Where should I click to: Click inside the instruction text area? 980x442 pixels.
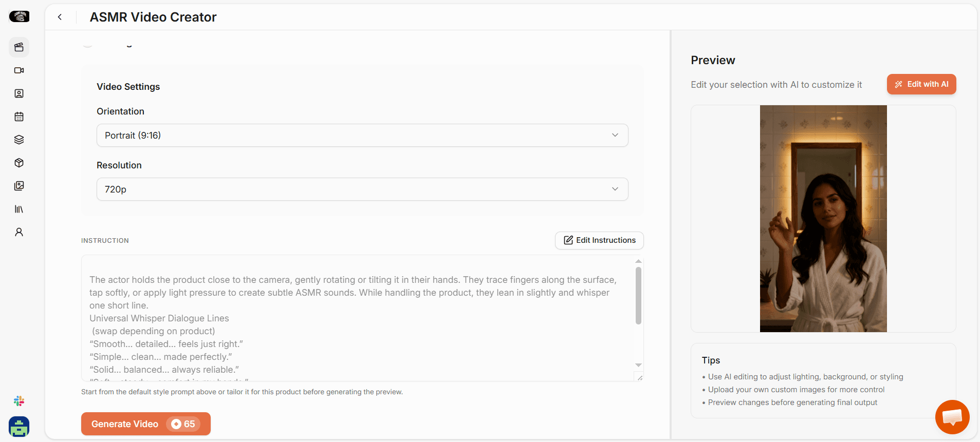point(357,318)
